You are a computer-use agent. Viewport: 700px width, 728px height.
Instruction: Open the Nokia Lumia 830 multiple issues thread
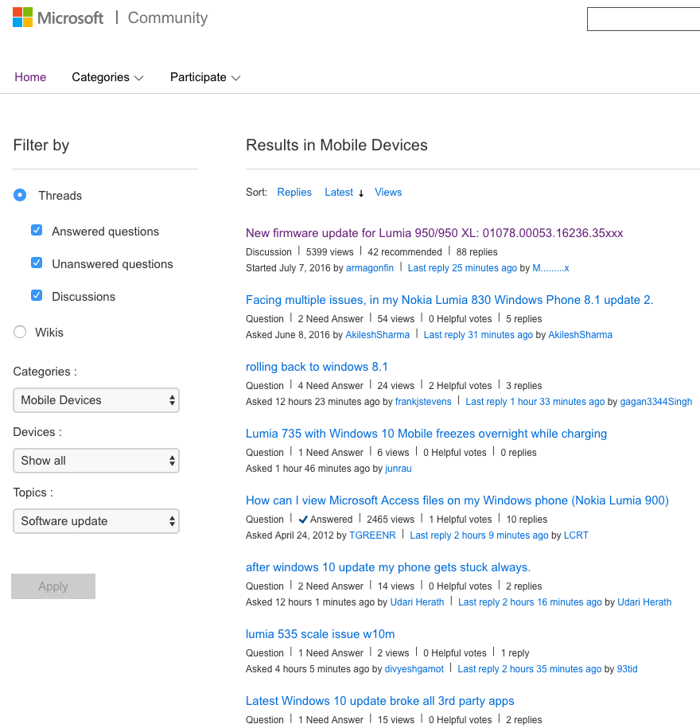pyautogui.click(x=449, y=300)
